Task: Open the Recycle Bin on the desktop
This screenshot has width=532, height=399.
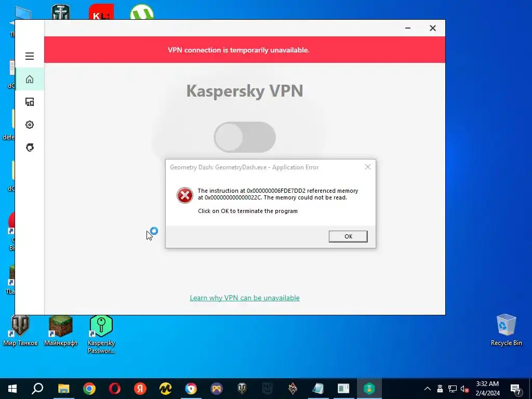Action: tap(506, 330)
